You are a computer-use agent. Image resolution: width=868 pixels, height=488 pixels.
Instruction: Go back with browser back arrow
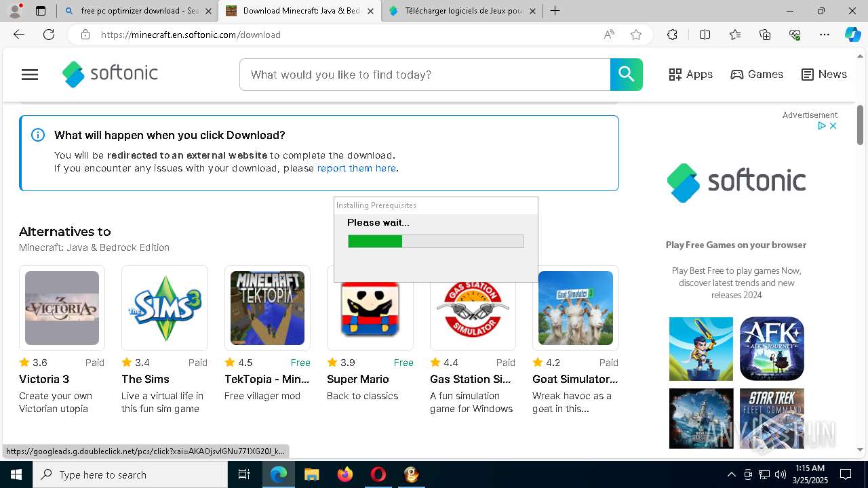click(19, 35)
